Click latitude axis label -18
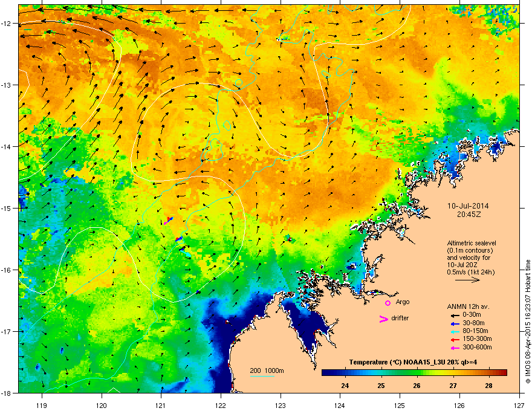Viewport: 532px width, 411px height. (x=6, y=393)
